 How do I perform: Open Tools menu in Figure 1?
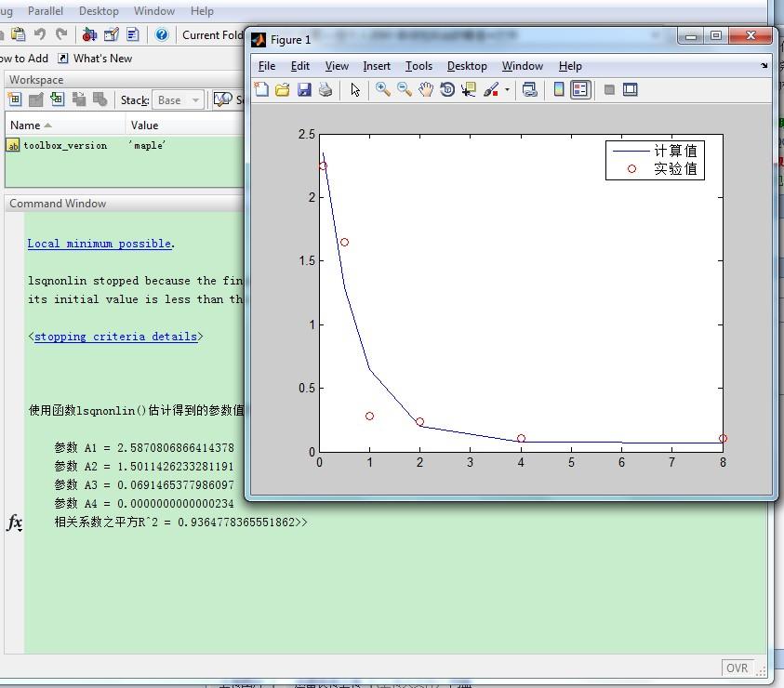(419, 66)
